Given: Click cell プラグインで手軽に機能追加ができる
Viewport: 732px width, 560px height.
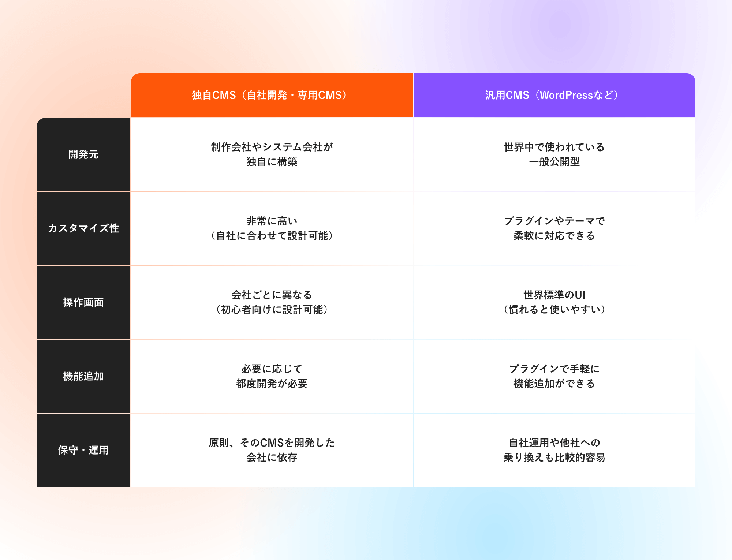Looking at the screenshot, I should click(x=554, y=376).
